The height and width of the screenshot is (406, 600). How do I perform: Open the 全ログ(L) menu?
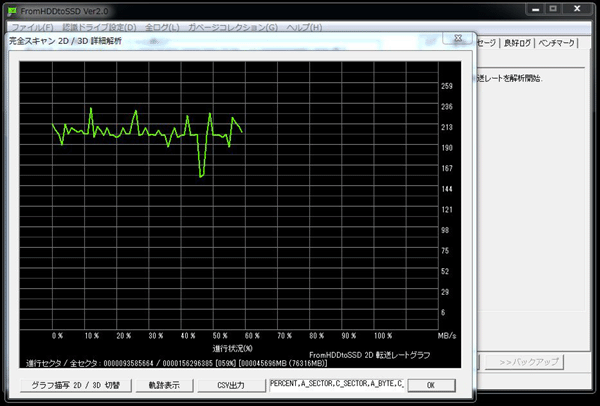point(162,28)
